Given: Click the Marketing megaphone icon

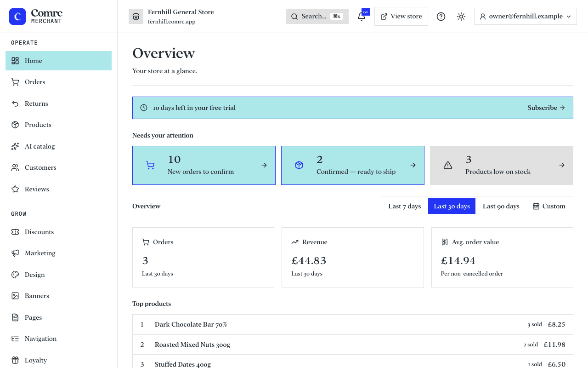Looking at the screenshot, I should pos(15,253).
